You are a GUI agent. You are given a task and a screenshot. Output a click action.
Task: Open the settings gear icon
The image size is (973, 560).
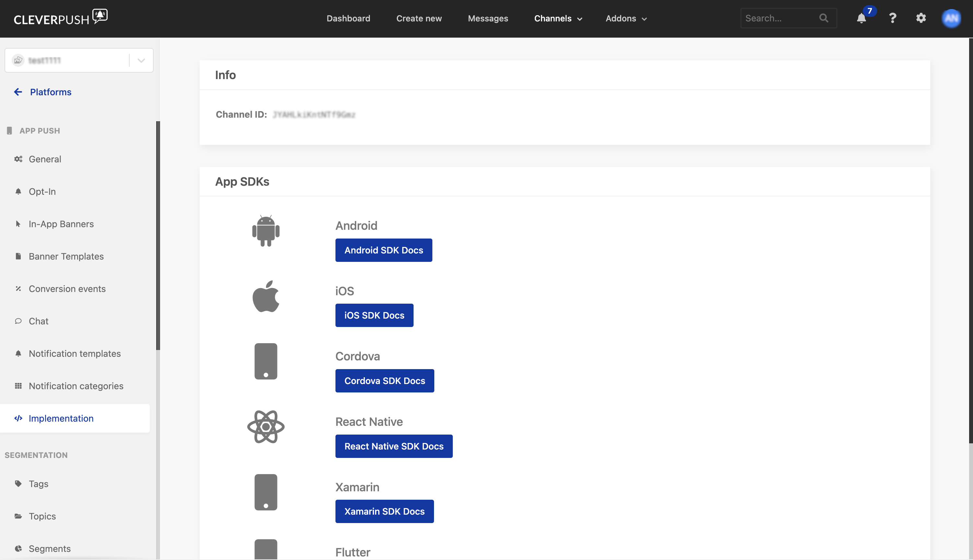tap(921, 18)
